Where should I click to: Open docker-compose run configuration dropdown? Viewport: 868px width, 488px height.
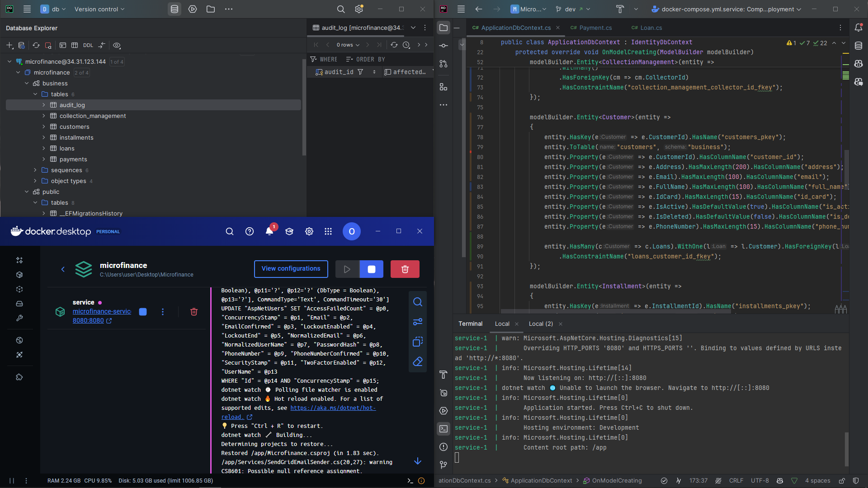click(726, 9)
